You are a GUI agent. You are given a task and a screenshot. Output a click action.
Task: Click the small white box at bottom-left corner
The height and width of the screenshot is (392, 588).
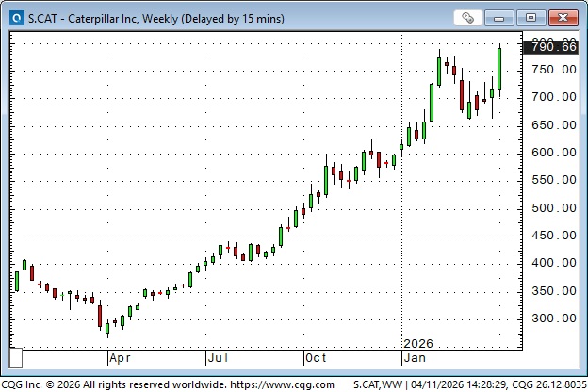click(x=16, y=358)
